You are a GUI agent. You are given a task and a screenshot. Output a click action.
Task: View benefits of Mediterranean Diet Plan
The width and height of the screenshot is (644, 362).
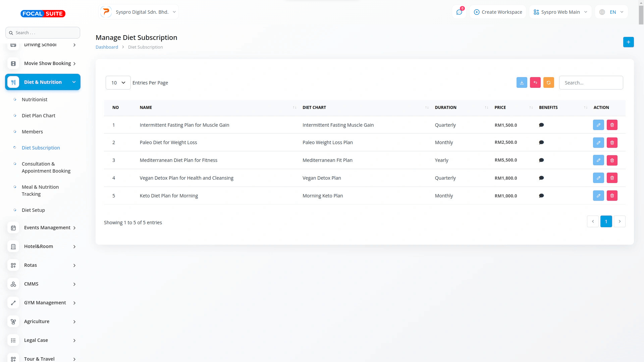[541, 160]
